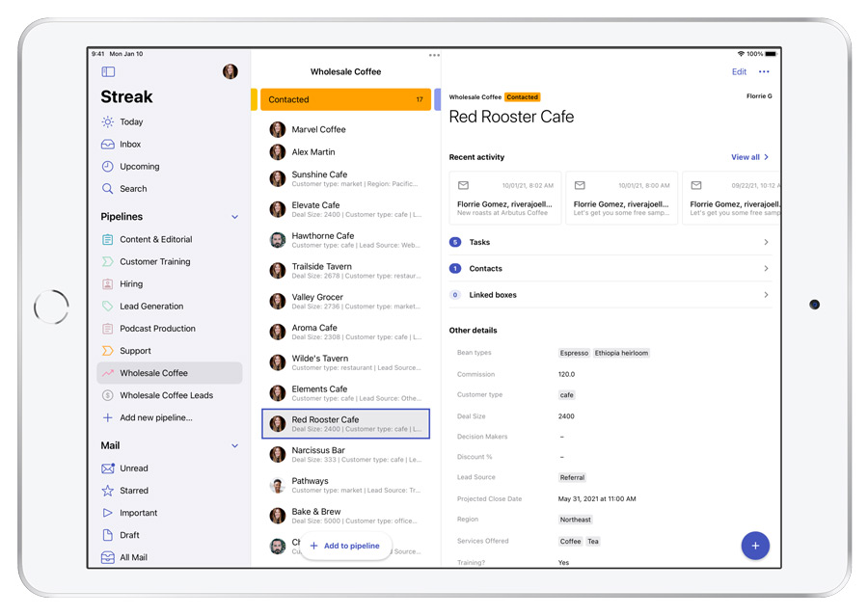Expand the Contacts row
This screenshot has width=868, height=615.
point(610,269)
